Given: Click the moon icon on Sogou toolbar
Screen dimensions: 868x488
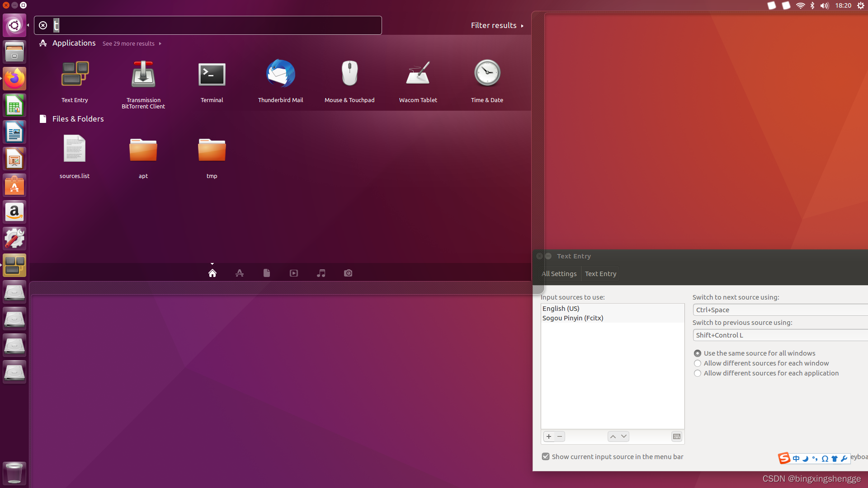Looking at the screenshot, I should coord(805,458).
